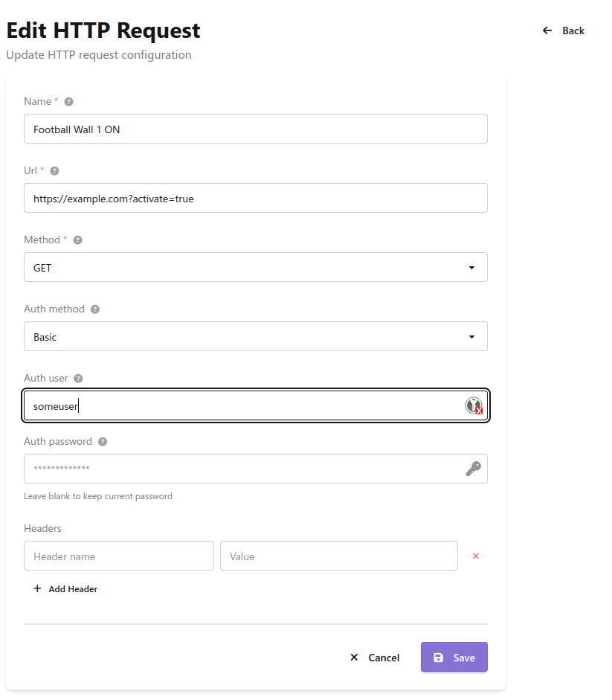Click the key icon in Auth password field
Screen dimensions: 612x700
pos(474,469)
